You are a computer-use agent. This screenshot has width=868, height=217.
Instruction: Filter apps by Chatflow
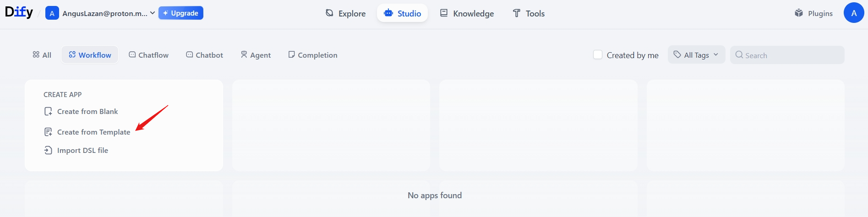click(x=148, y=55)
